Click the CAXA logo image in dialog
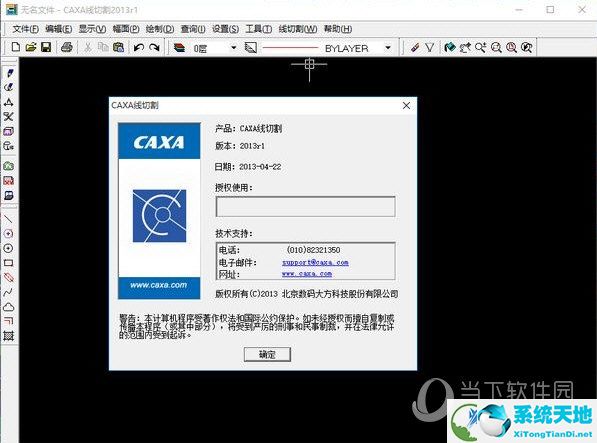 (x=159, y=210)
